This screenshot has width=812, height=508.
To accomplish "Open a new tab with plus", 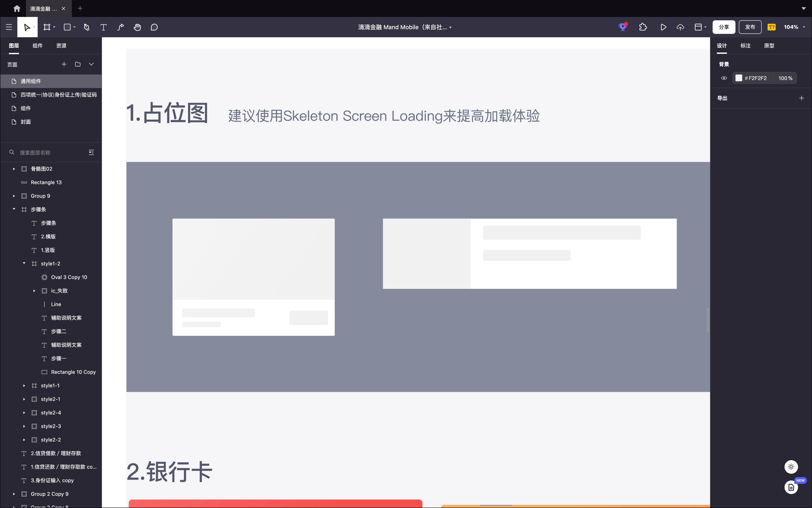I will click(x=80, y=8).
